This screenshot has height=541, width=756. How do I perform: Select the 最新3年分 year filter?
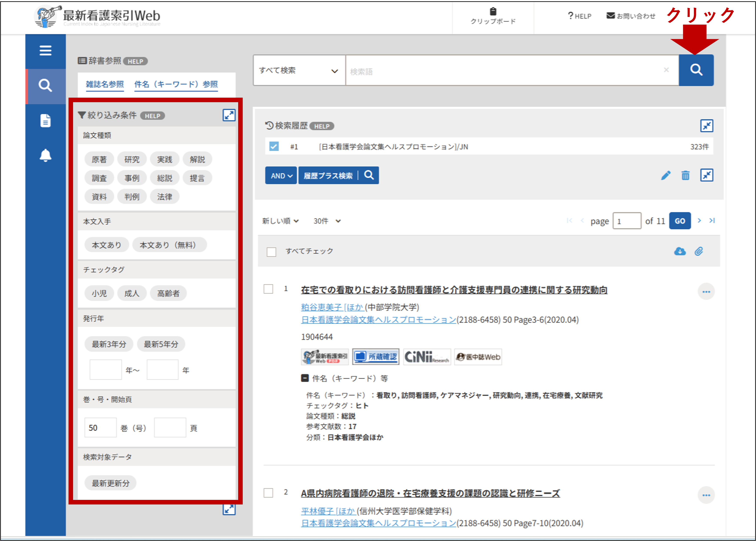(109, 344)
